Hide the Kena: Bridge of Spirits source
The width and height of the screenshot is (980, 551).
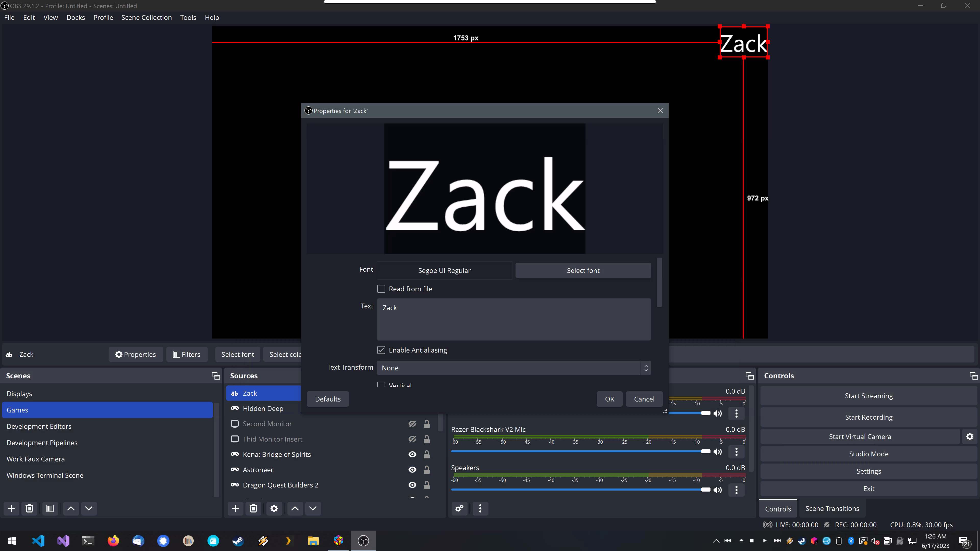pos(412,454)
